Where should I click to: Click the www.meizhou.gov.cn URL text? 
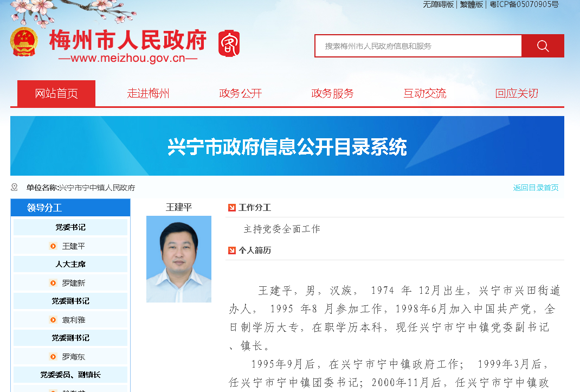[x=127, y=59]
